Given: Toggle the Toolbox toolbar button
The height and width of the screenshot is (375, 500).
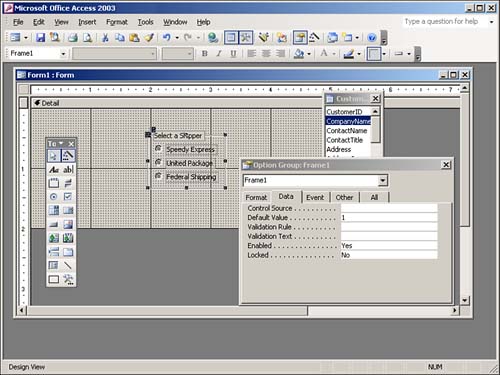Looking at the screenshot, I should click(246, 37).
